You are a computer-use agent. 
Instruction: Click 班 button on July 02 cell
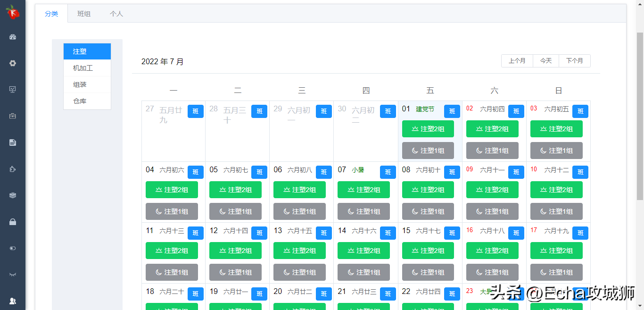(516, 111)
